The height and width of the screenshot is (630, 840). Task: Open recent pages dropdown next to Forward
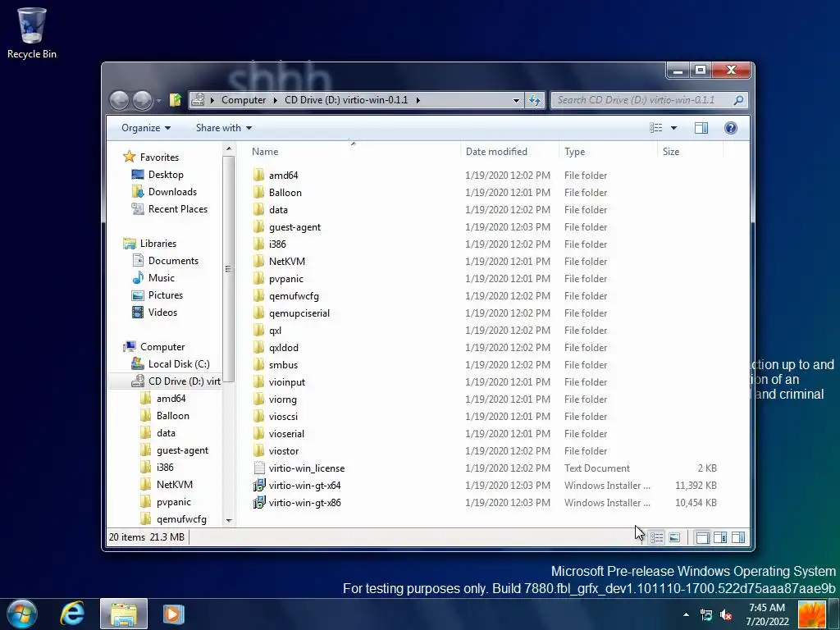coord(158,101)
